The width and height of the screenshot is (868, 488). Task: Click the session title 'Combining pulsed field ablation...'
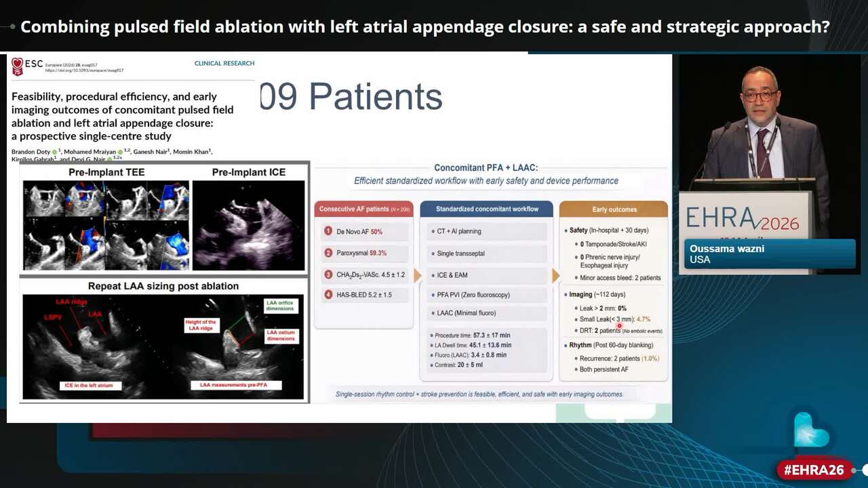tap(425, 27)
